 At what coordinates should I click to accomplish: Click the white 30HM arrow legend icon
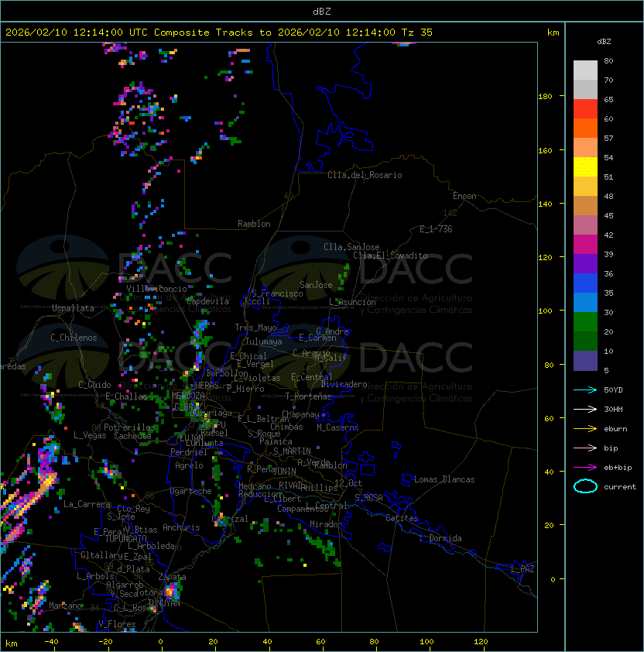click(x=585, y=409)
